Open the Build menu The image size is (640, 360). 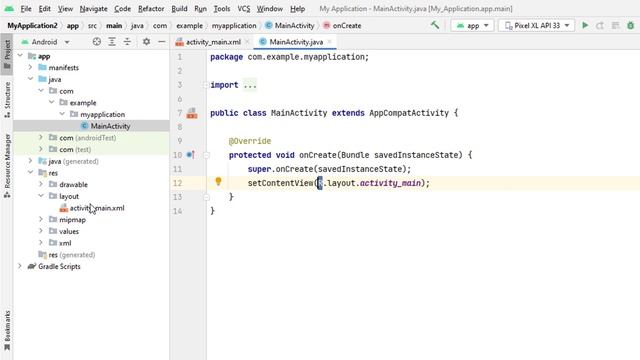pyautogui.click(x=179, y=9)
